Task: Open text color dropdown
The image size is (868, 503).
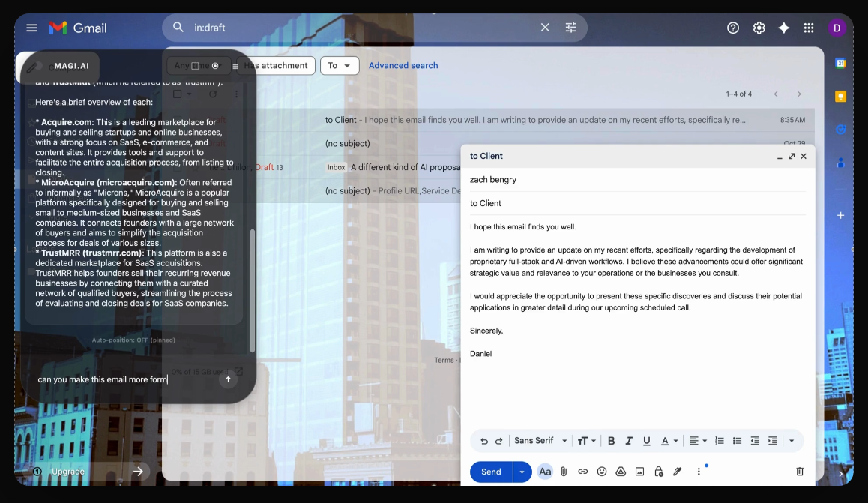Action: (x=669, y=441)
